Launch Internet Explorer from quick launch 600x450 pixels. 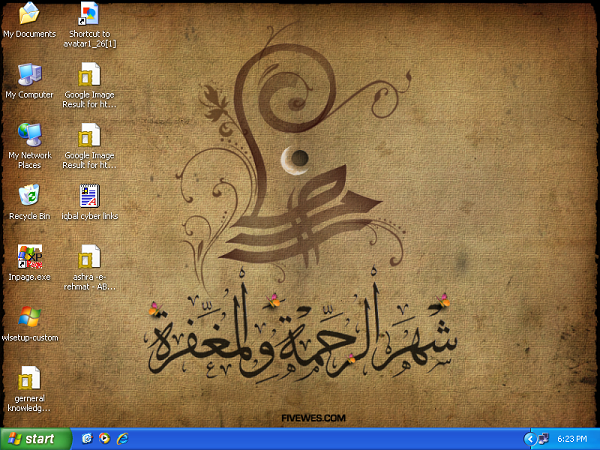(x=122, y=439)
